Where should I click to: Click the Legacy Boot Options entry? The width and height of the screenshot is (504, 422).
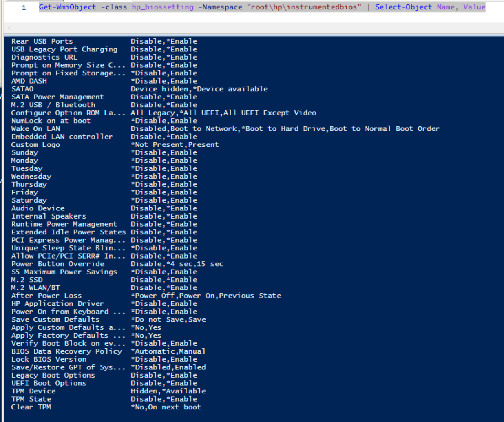53,376
